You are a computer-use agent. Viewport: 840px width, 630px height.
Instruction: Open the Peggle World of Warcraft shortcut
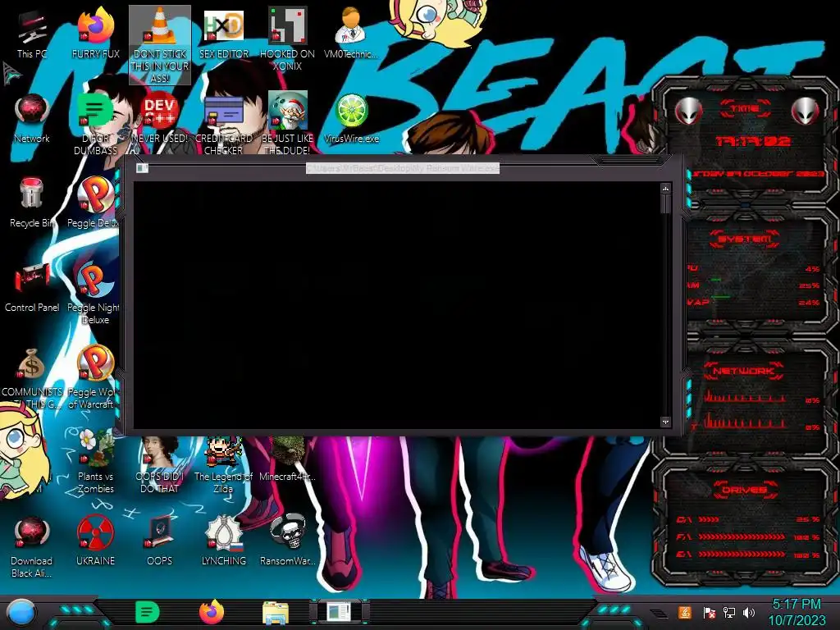(x=94, y=377)
